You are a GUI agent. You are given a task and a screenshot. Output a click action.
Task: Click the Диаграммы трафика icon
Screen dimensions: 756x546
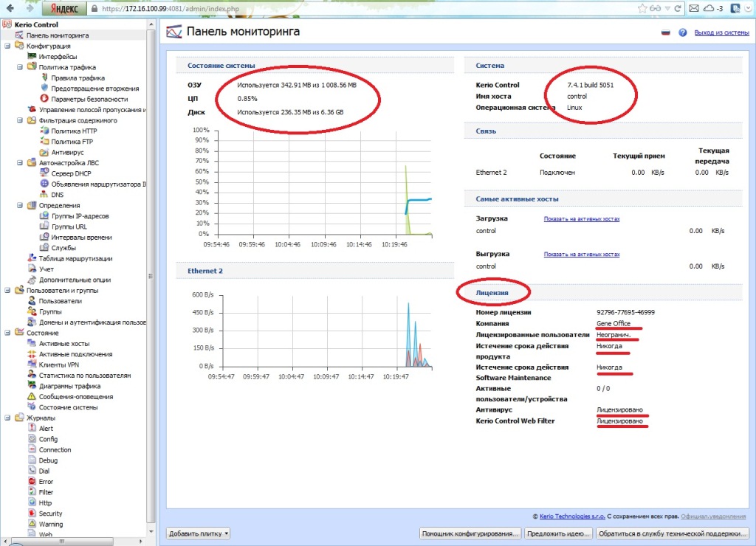pyautogui.click(x=32, y=386)
